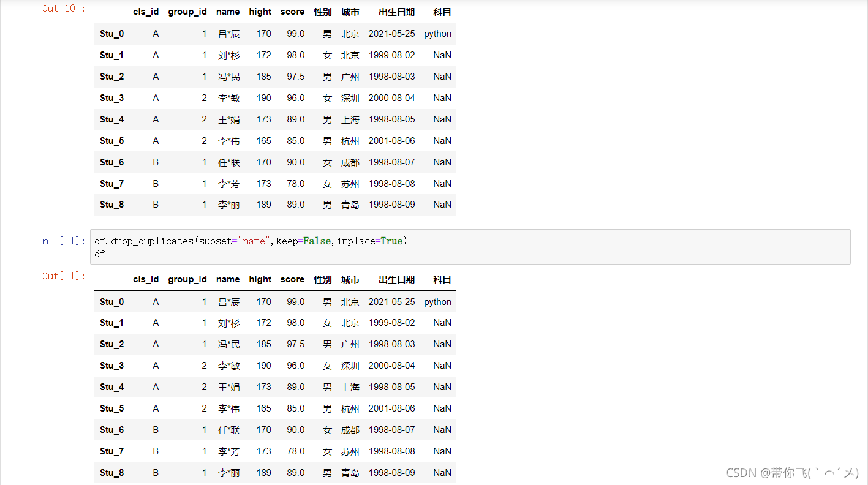The image size is (868, 485).
Task: Click 科目 column header in Out[10] table
Action: click(442, 12)
